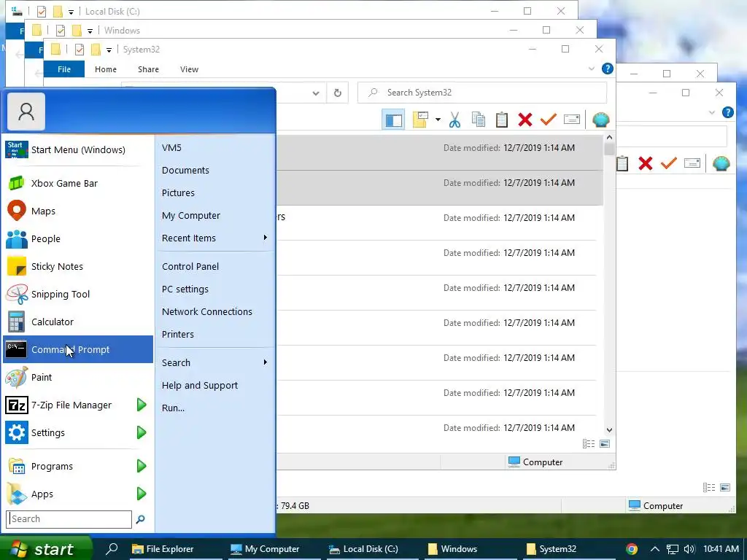The height and width of the screenshot is (560, 747).
Task: Click start menu Search input field
Action: (x=69, y=519)
